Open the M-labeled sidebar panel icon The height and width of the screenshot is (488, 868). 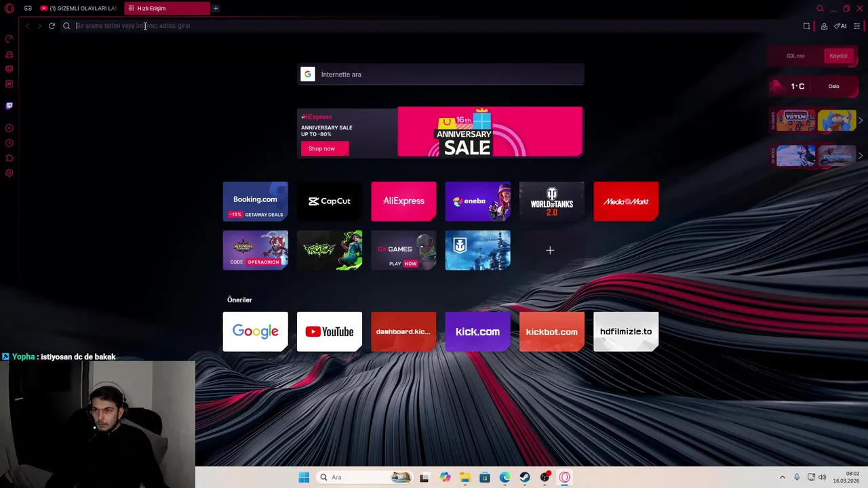tap(9, 84)
